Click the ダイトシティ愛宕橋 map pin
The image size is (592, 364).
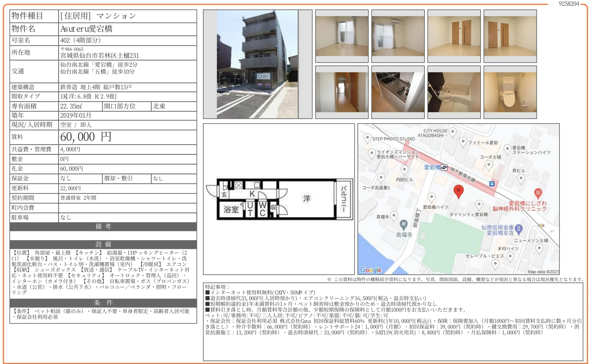click(x=479, y=205)
